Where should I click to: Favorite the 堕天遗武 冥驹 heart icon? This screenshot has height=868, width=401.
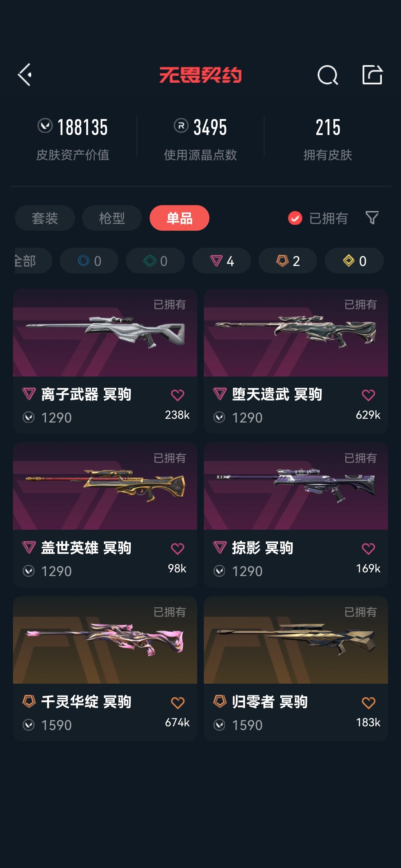click(x=368, y=395)
